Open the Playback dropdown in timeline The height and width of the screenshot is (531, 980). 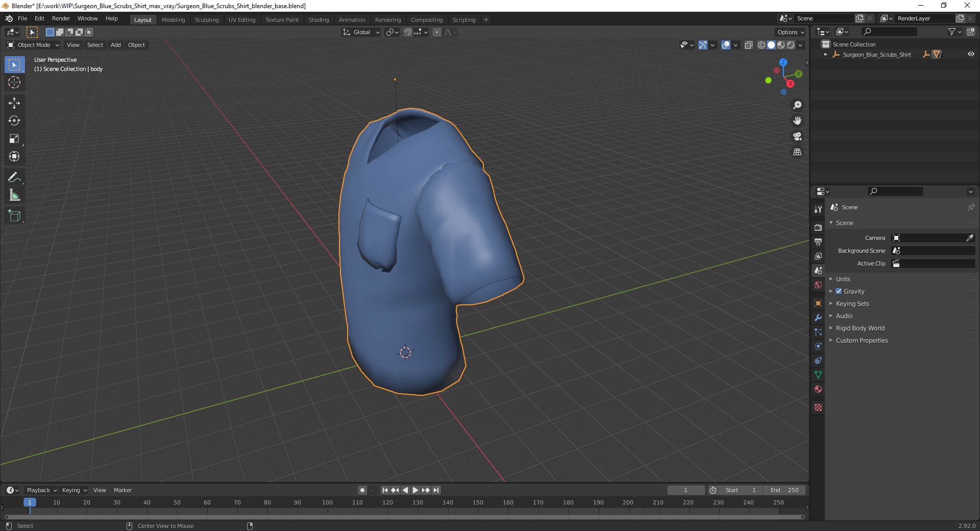pyautogui.click(x=41, y=490)
